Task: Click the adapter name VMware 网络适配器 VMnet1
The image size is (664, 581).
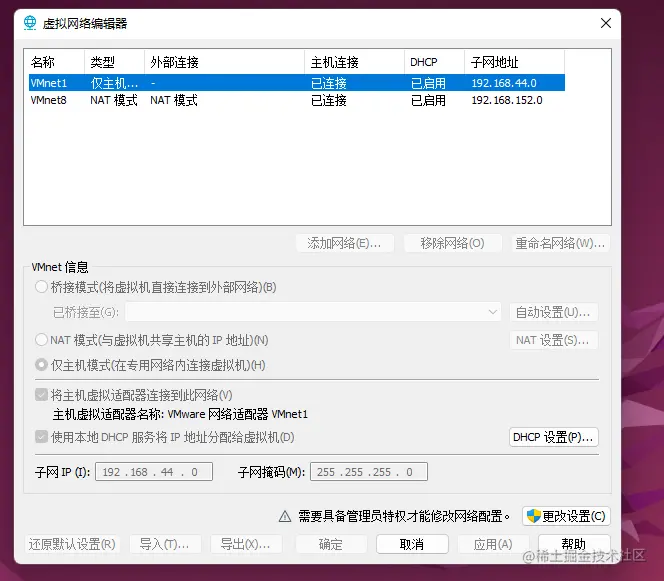Action: 238,414
